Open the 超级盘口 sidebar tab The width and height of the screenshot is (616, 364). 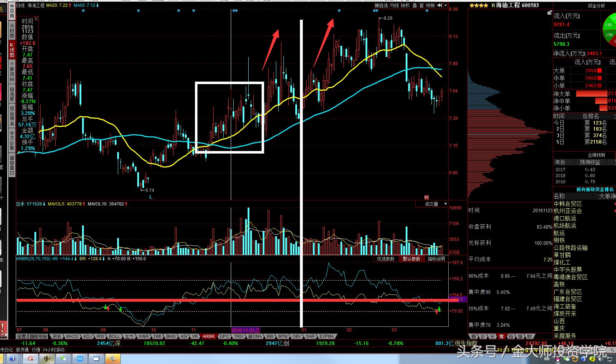[12, 165]
